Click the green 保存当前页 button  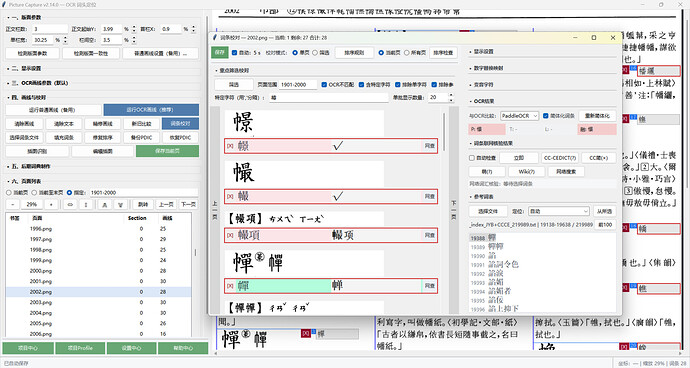tap(167, 151)
